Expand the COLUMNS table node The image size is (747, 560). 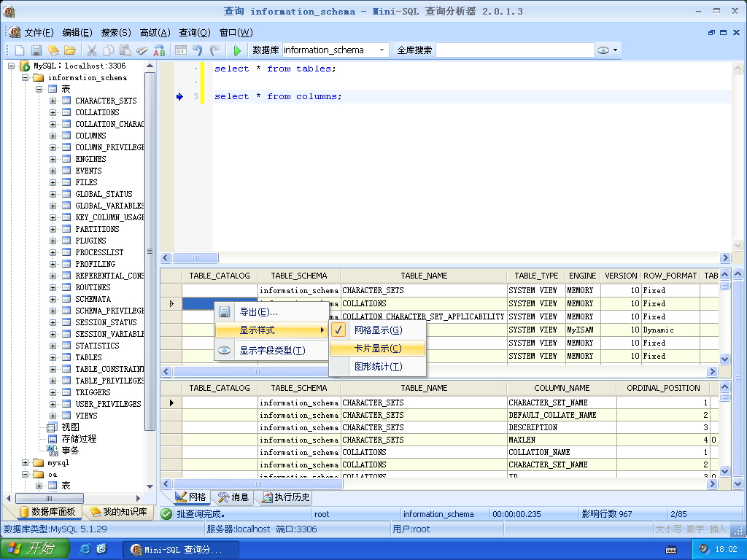pos(53,136)
